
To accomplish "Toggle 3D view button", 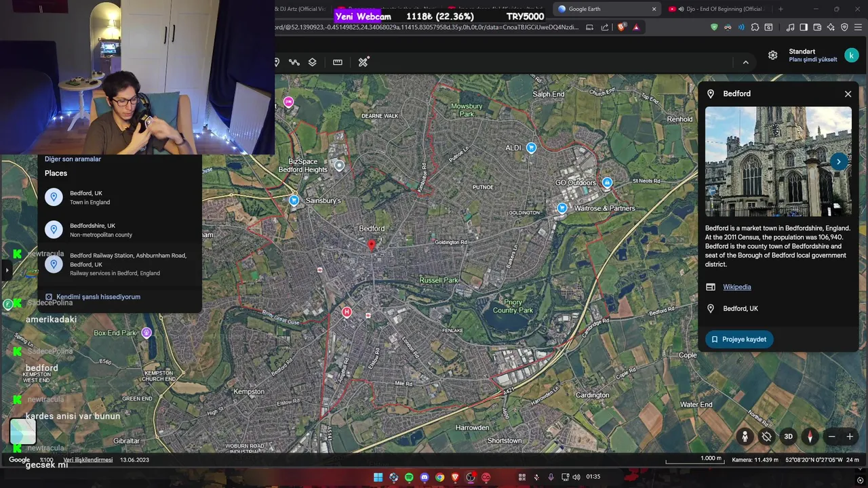I will click(788, 437).
